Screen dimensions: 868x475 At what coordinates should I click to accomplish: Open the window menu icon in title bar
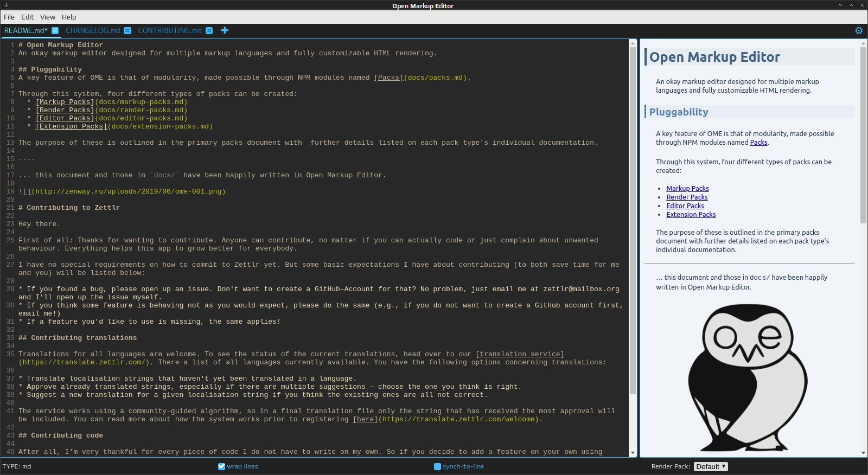coord(6,5)
